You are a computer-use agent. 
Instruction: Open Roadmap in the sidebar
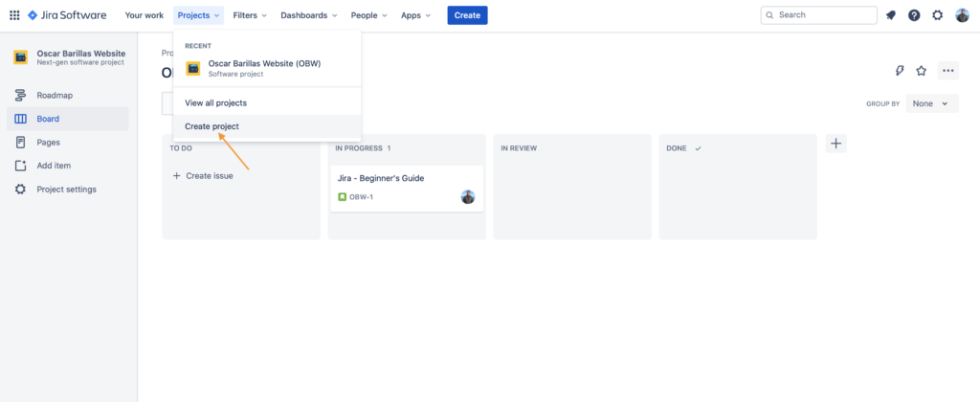68,96
